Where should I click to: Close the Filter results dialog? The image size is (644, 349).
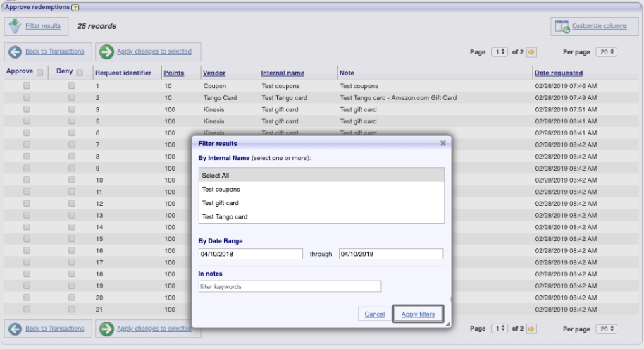pyautogui.click(x=442, y=143)
